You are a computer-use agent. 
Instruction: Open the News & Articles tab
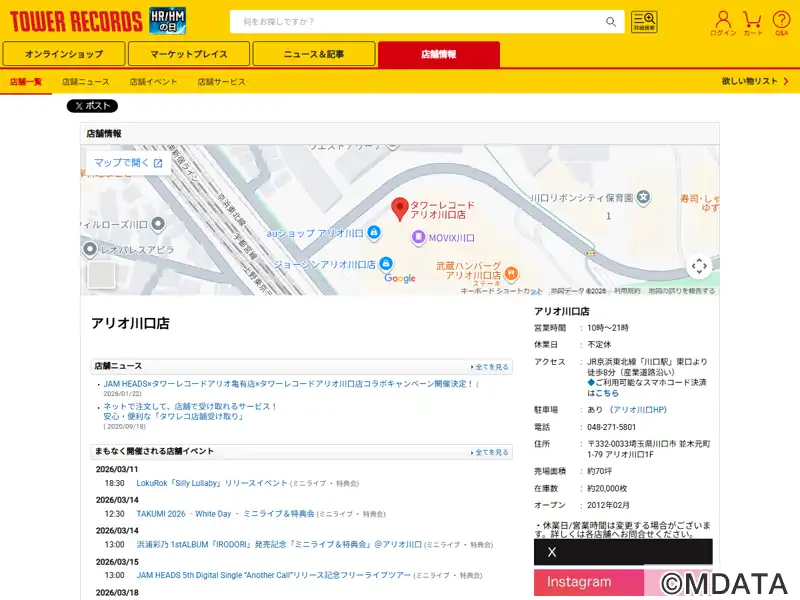314,54
